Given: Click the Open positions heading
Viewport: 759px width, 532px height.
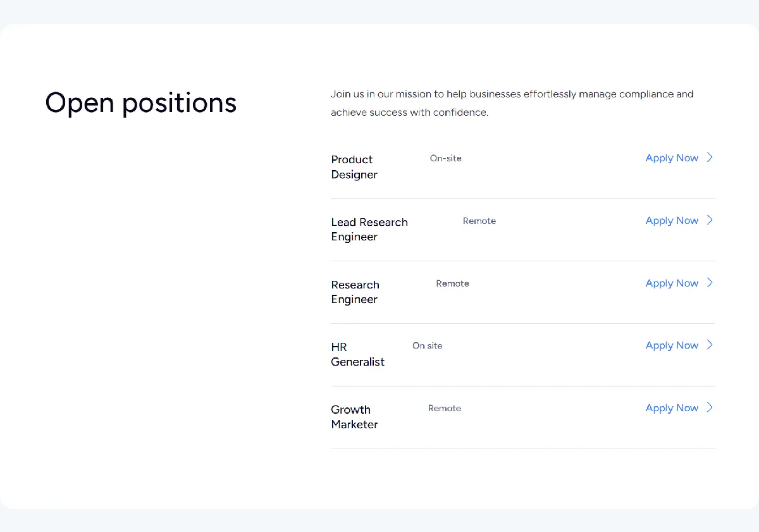Looking at the screenshot, I should (141, 103).
